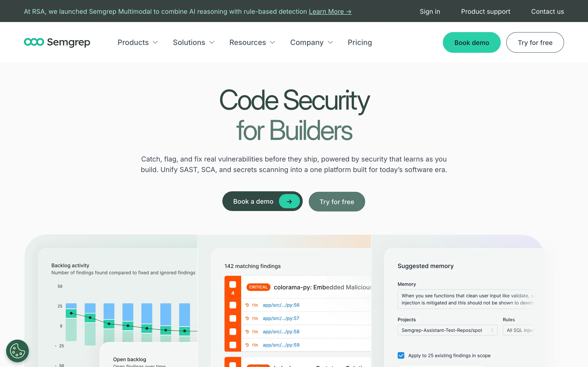Click the history icon beside app/src/.../py:59
Viewport: 588px width, 367px height.
pos(247,345)
